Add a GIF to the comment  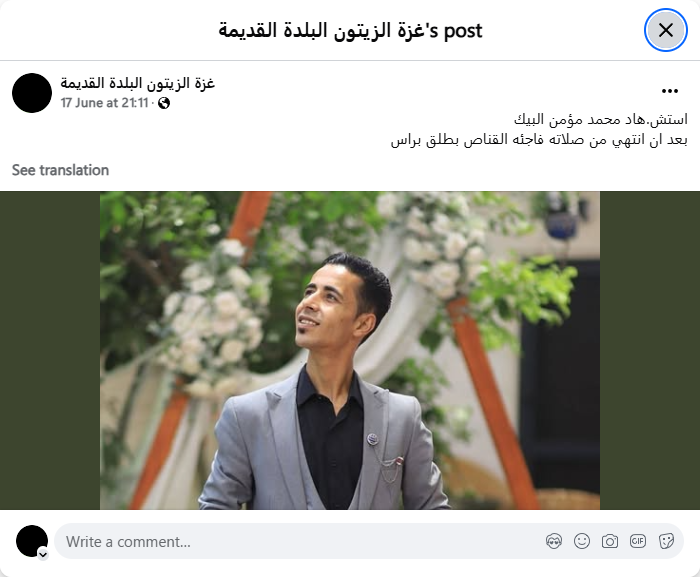(x=638, y=541)
